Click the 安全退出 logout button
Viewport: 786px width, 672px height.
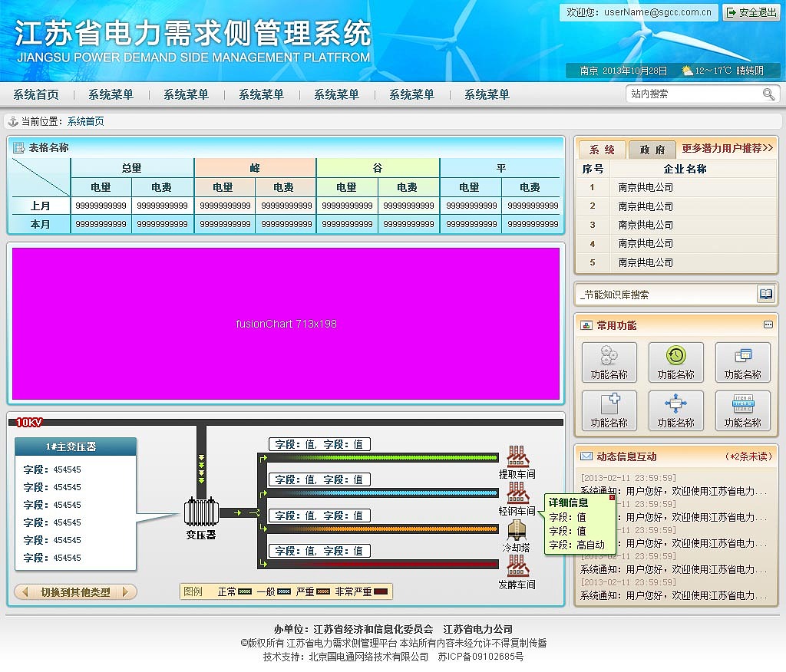pos(750,12)
